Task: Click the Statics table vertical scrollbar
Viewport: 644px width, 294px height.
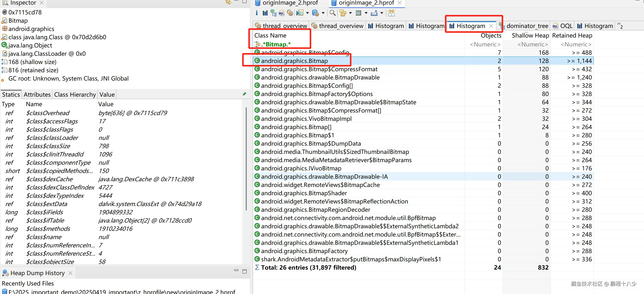Action: (246, 159)
